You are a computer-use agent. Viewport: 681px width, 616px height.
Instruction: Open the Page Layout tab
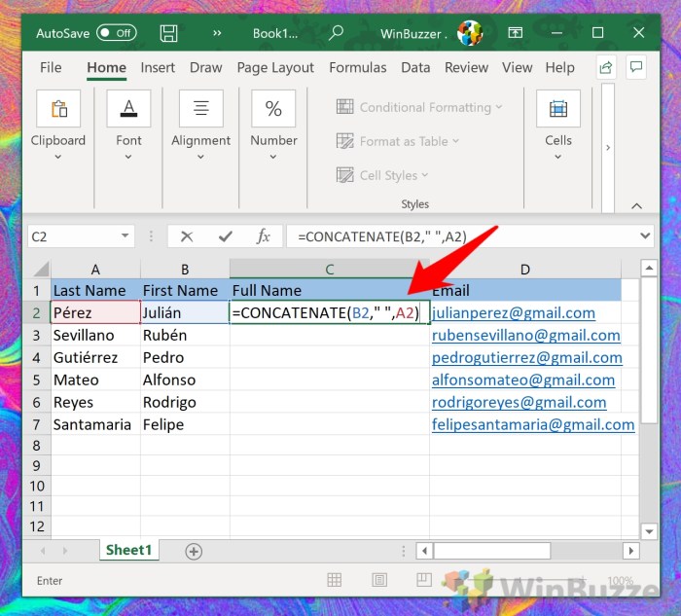(275, 67)
